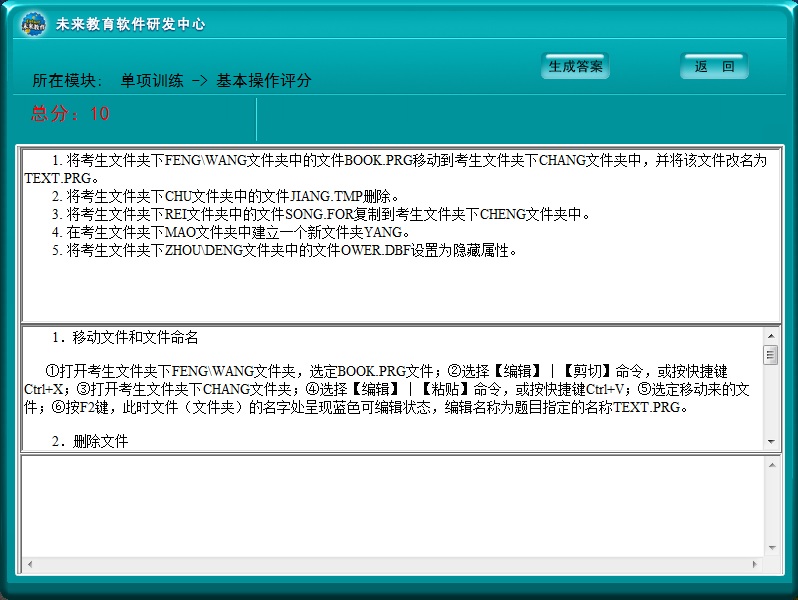
Task: Click down arrow of answer explanation scrollbar
Action: [x=771, y=441]
